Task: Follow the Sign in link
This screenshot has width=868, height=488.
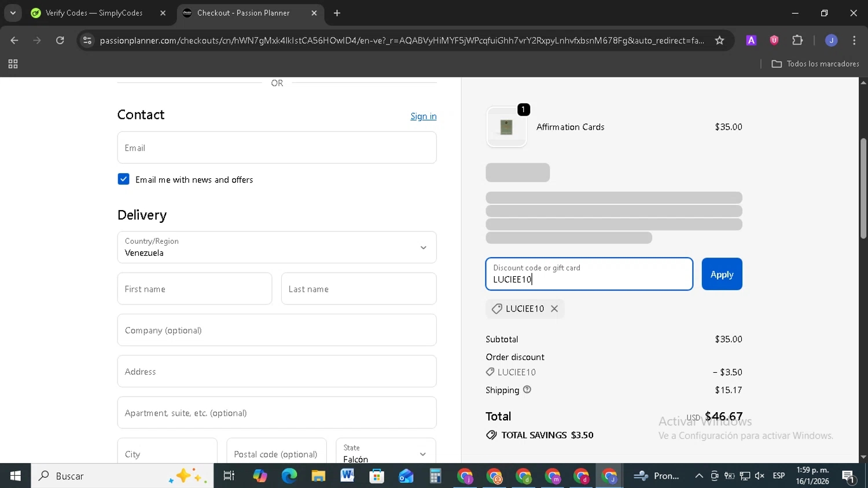Action: [424, 116]
